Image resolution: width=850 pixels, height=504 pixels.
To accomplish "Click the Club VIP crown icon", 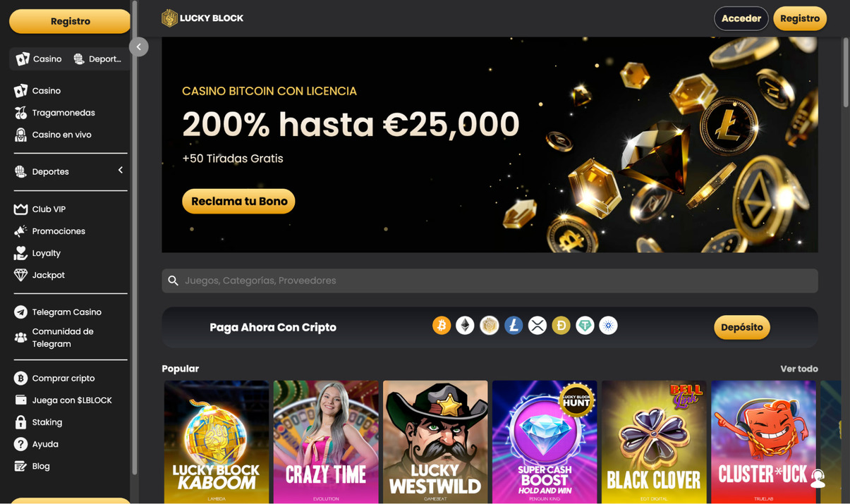I will [x=20, y=209].
